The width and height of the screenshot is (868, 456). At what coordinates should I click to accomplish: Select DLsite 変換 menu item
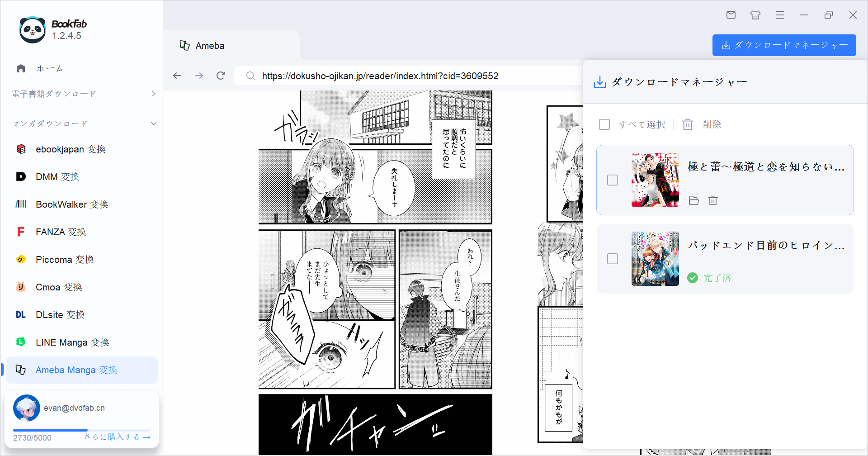point(82,314)
